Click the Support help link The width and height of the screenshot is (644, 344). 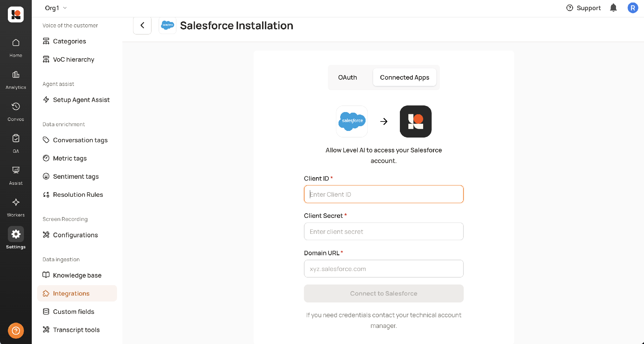pos(584,8)
